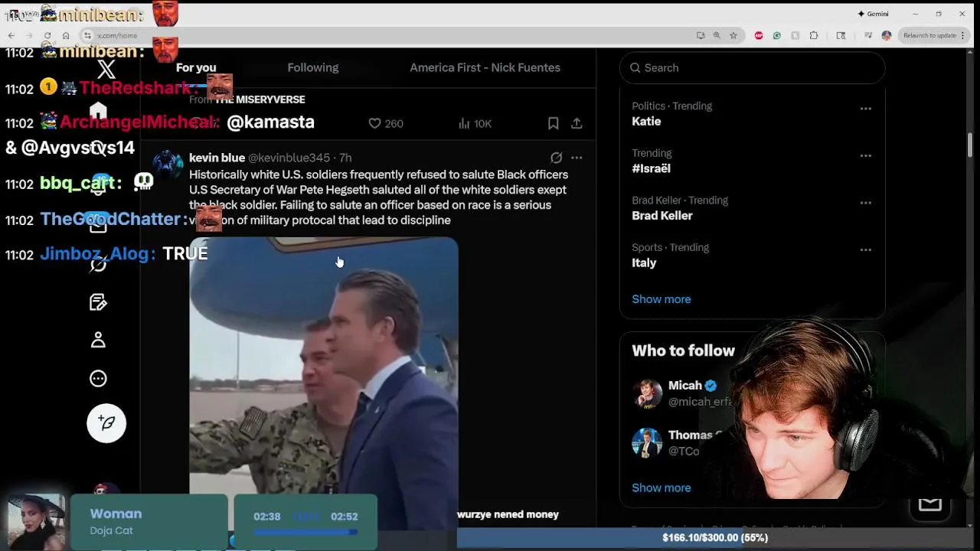The image size is (980, 551).
Task: Open the Messages envelope at bottom right
Action: [929, 504]
